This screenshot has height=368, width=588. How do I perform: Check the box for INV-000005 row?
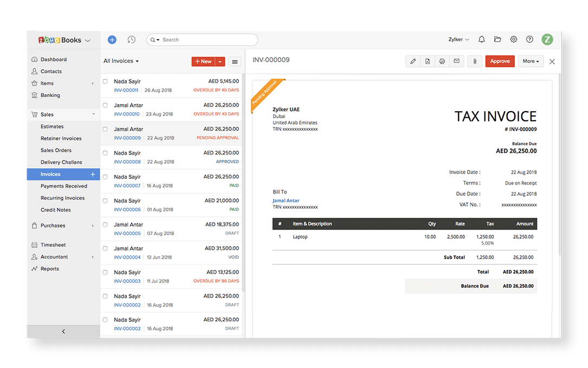tap(105, 225)
